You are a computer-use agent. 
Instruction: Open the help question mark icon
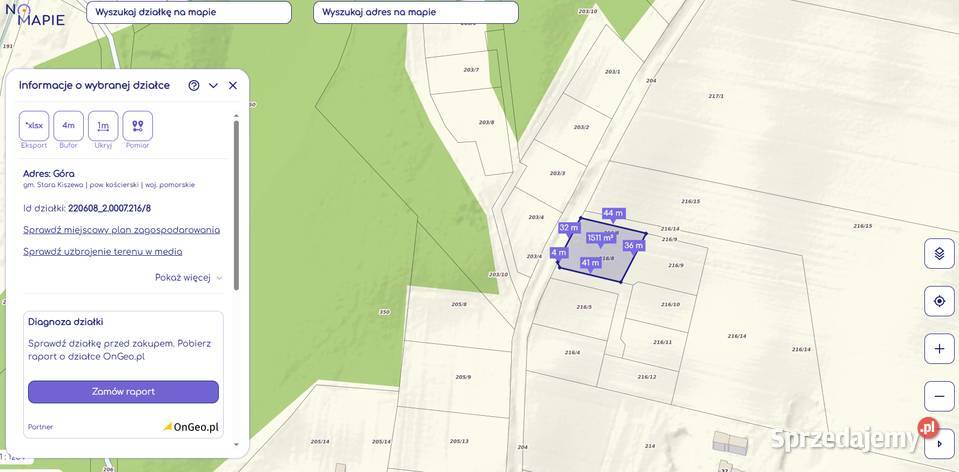point(194,86)
